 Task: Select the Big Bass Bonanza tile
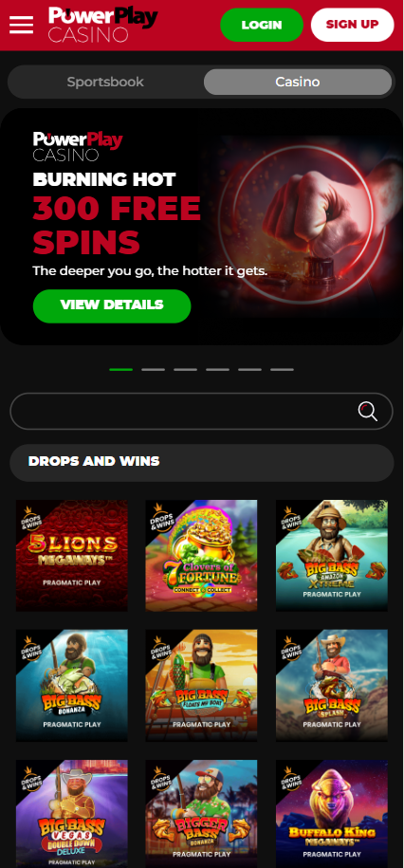pos(72,685)
